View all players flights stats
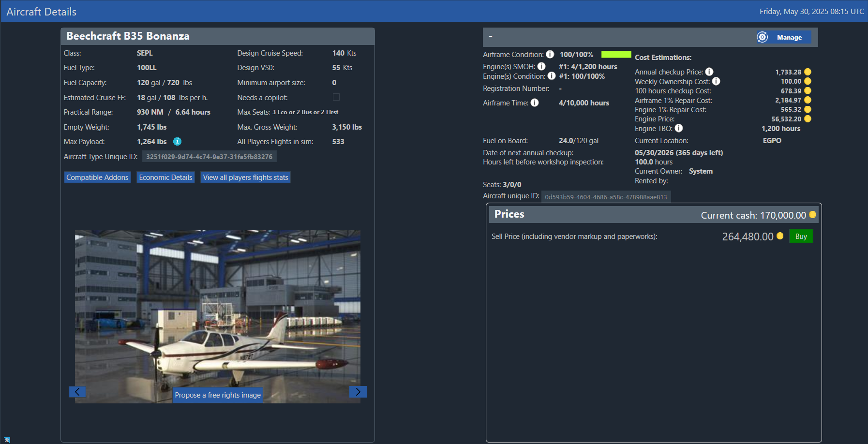The width and height of the screenshot is (868, 444). [245, 178]
